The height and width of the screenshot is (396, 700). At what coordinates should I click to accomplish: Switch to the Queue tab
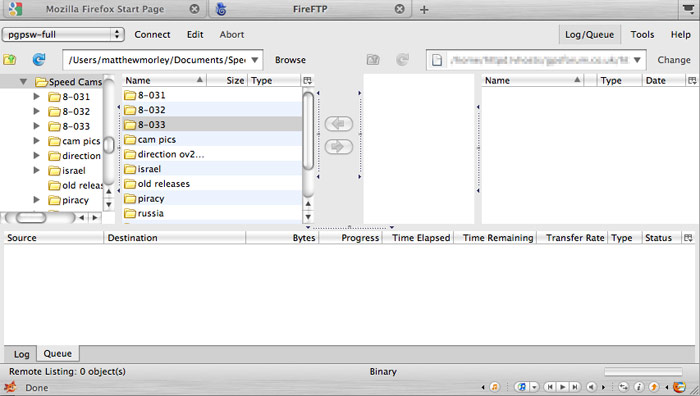point(58,353)
